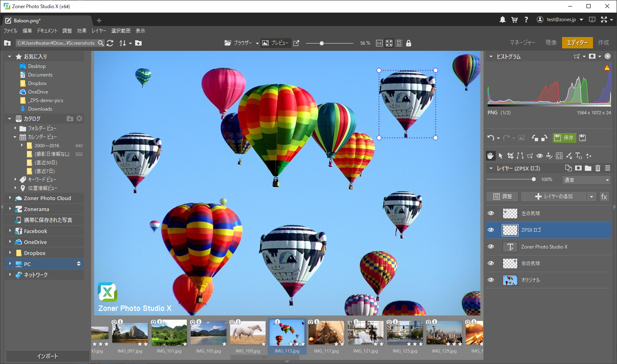Set zoom to 1:1 actual size

(x=379, y=43)
